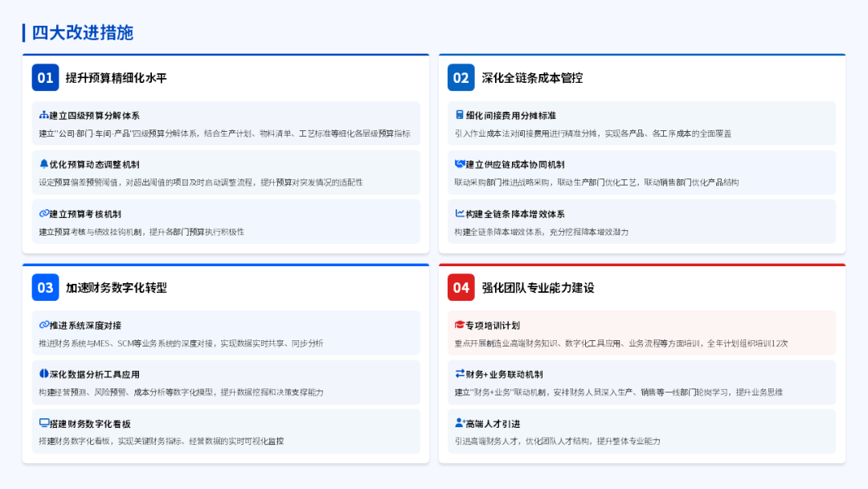
Task: Select the handshake icon beside 建立供应链成本协同机制
Action: point(460,164)
